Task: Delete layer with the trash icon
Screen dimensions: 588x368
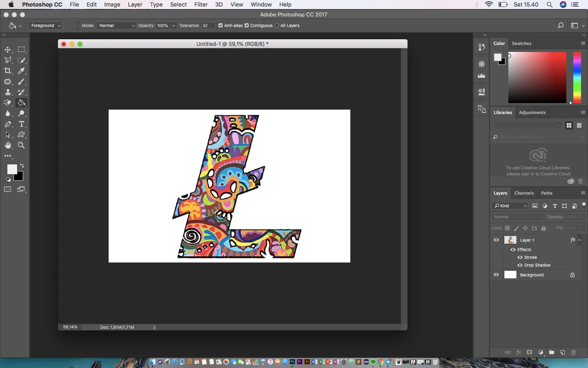Action: [x=573, y=352]
